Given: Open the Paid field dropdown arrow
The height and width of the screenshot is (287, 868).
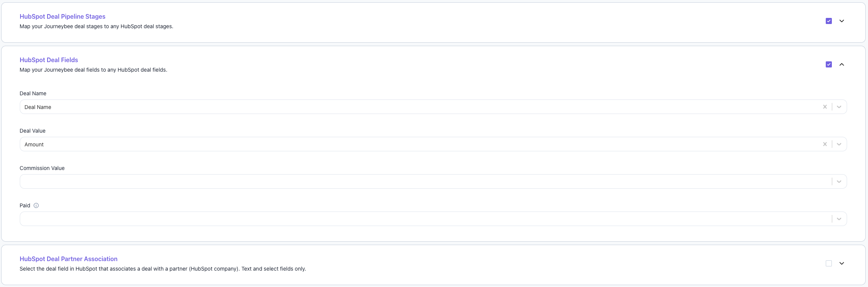Looking at the screenshot, I should (x=839, y=219).
